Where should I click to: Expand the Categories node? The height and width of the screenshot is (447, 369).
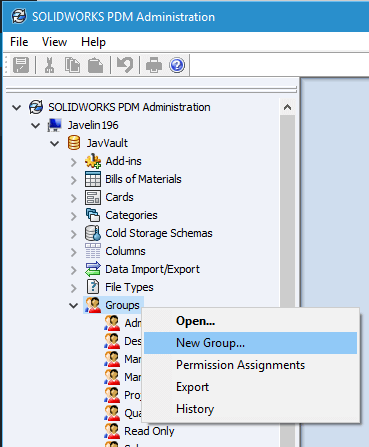[x=74, y=216]
